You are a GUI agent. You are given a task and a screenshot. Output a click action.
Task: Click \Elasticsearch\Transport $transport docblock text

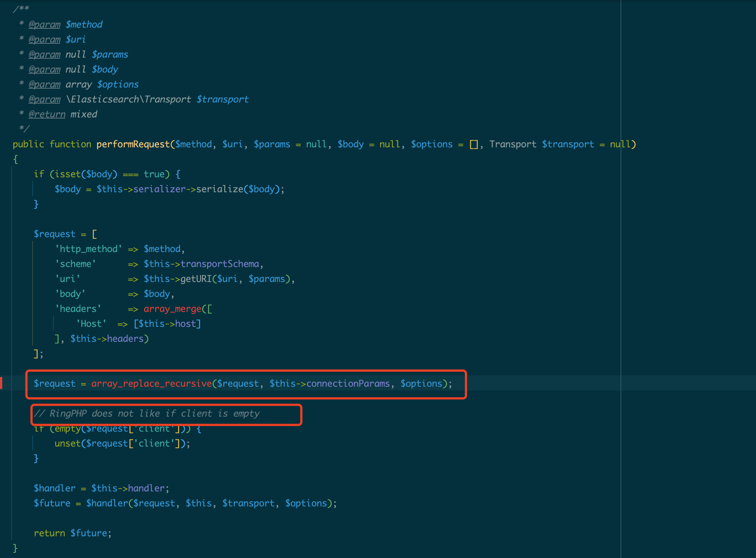click(157, 99)
